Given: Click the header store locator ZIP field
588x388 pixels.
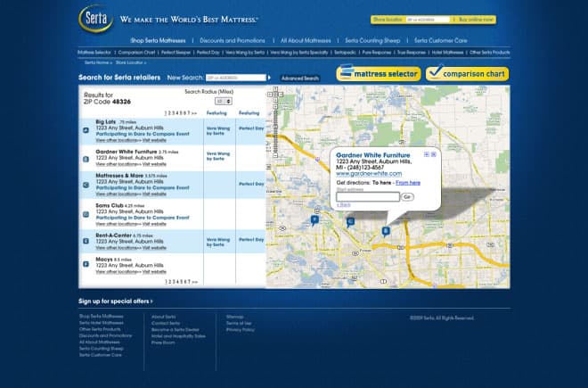Looking at the screenshot, I should pyautogui.click(x=428, y=20).
